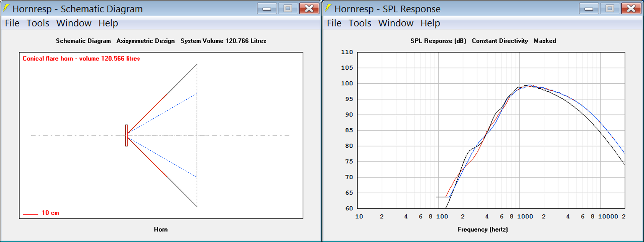Click the 'SPL Response (dB)' heading text
The image size is (644, 242).
click(x=438, y=41)
